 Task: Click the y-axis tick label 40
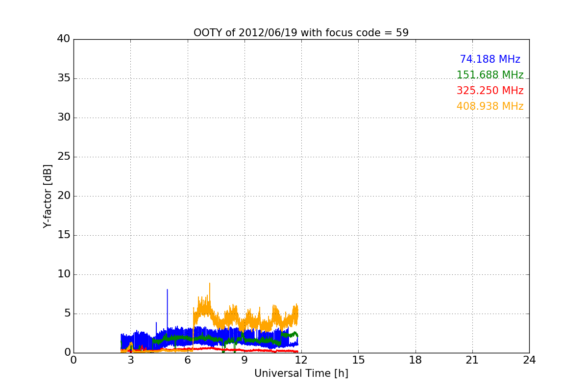pyautogui.click(x=63, y=39)
